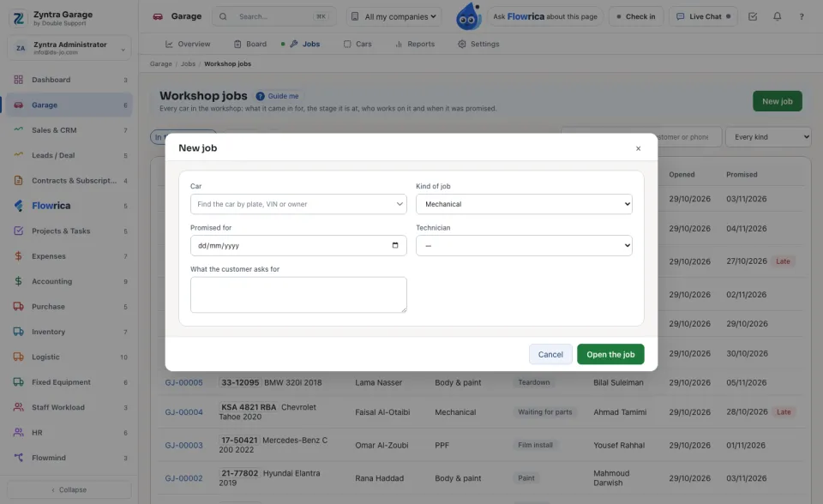Switch to the Overview tab
Image resolution: width=823 pixels, height=504 pixels.
pyautogui.click(x=188, y=44)
